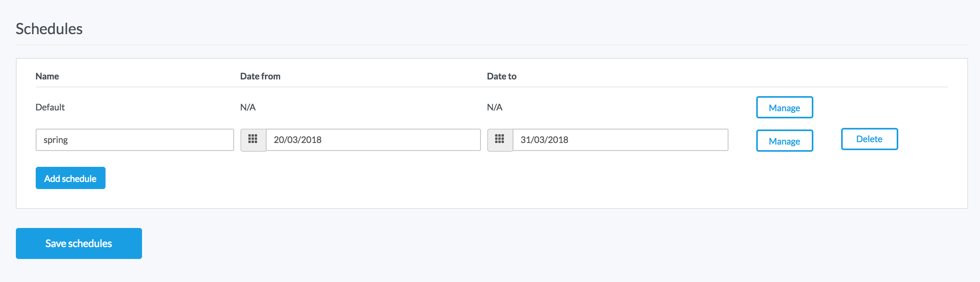Click the blank header area above Delete

coord(869,76)
